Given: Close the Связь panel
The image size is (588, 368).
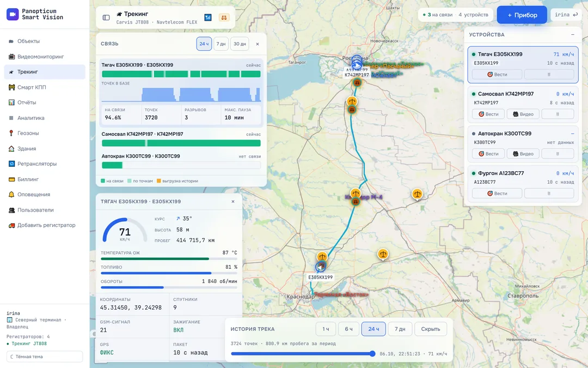Looking at the screenshot, I should point(257,44).
